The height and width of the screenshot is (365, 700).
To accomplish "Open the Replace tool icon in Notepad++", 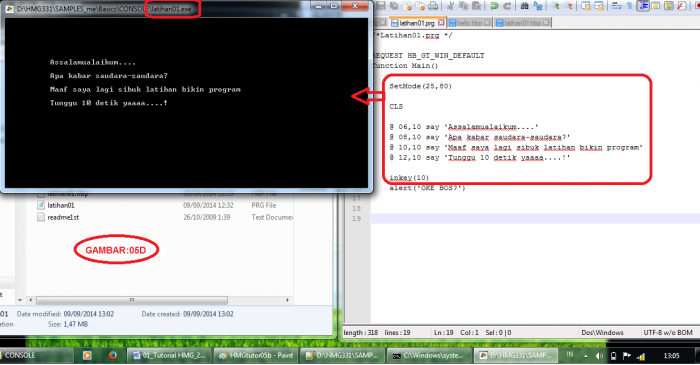I will click(538, 6).
